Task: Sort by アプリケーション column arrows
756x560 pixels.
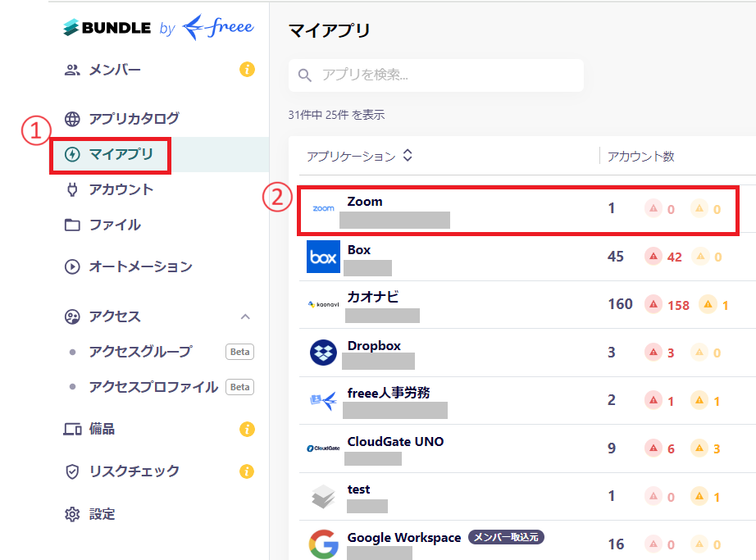Action: (x=408, y=156)
